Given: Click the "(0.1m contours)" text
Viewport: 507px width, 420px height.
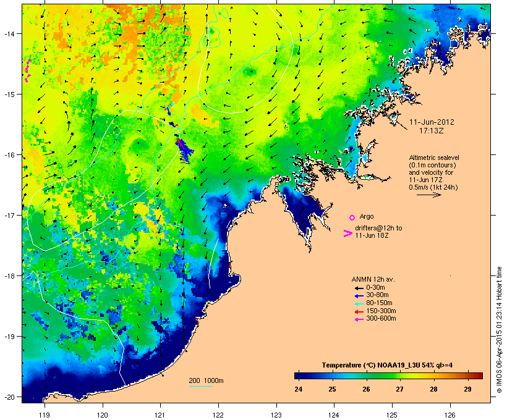Looking at the screenshot, I should 432,165.
